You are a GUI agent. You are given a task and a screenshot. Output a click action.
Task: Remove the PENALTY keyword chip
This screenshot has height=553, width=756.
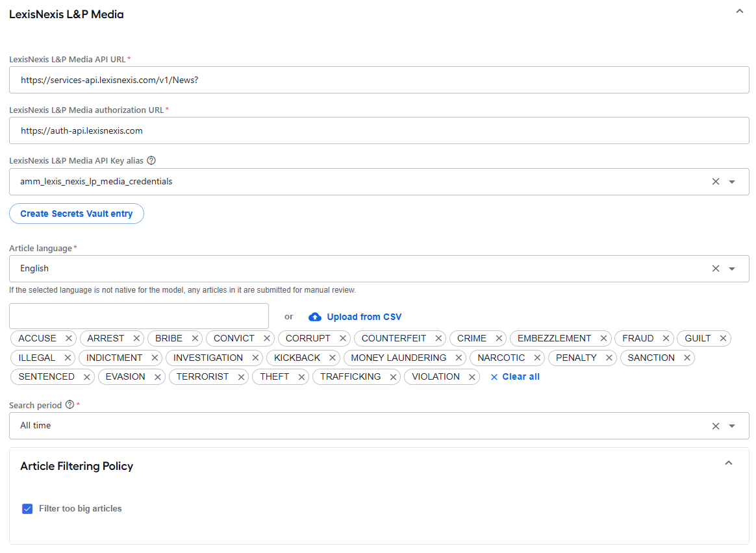tap(609, 358)
